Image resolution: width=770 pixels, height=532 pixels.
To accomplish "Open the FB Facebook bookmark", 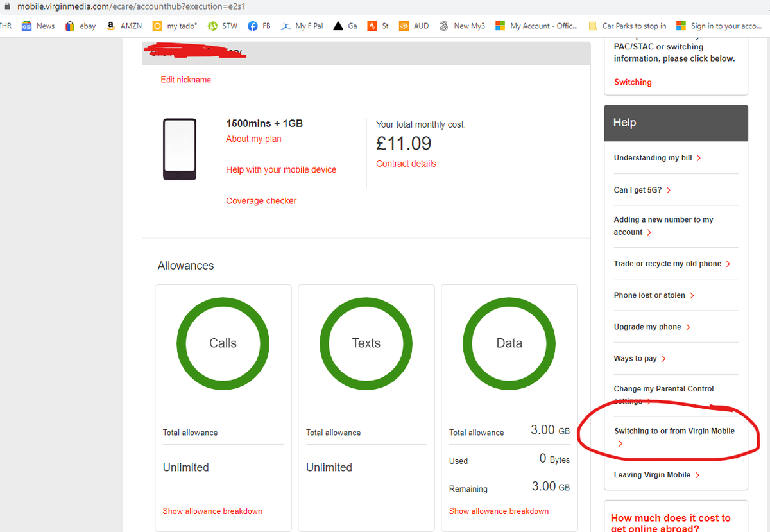I will point(259,26).
